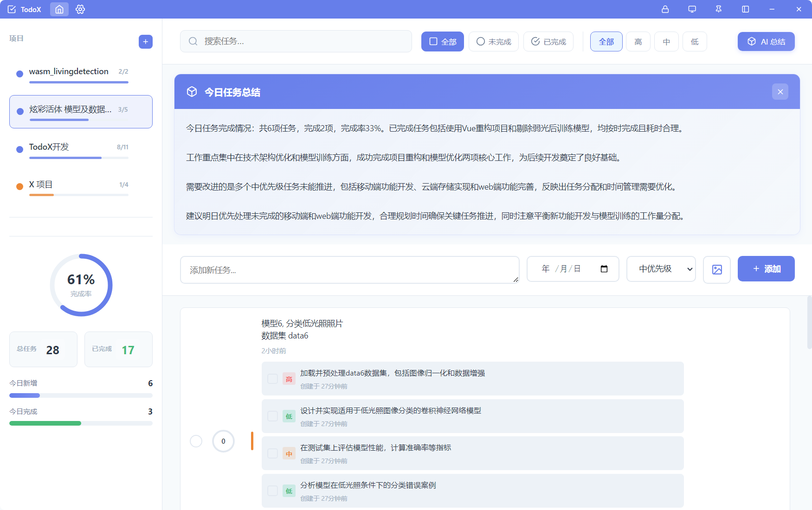
Task: Click the monitor icon in the title bar
Action: 692,9
